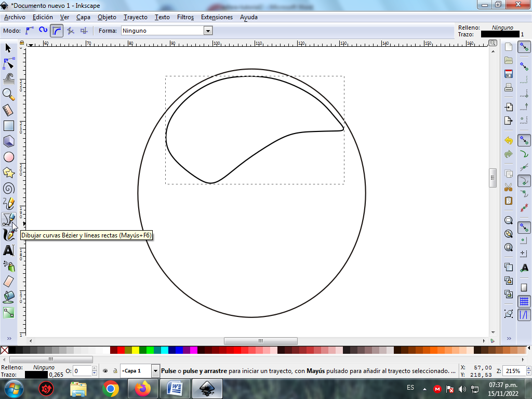Cut selection with the scissors icon

[508, 187]
